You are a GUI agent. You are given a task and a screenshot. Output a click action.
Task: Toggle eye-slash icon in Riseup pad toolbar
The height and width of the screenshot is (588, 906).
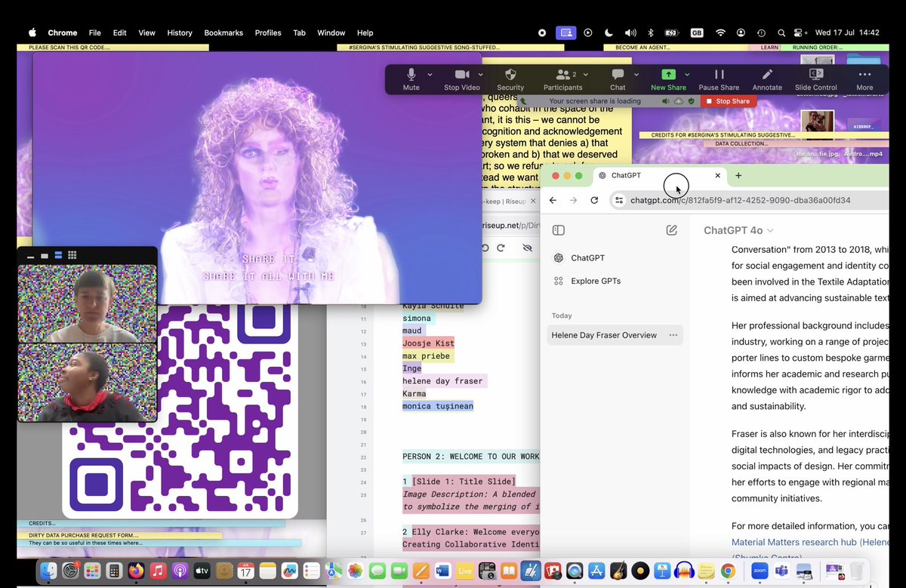(527, 248)
